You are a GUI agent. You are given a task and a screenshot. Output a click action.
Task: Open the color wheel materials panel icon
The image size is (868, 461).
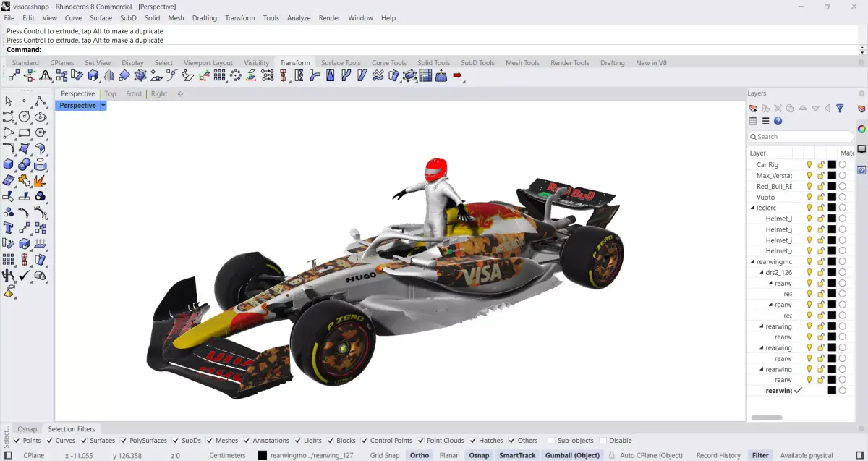(x=861, y=129)
